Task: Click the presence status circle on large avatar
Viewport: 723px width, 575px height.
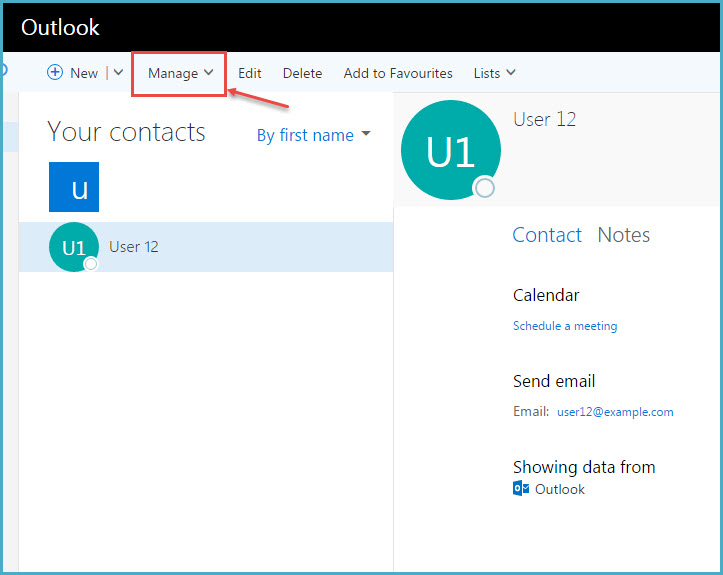Action: [484, 187]
